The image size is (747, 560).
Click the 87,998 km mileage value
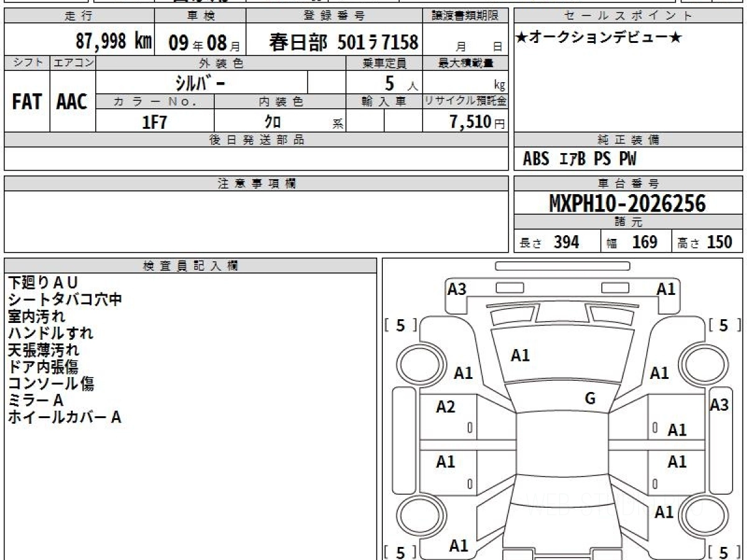[113, 42]
